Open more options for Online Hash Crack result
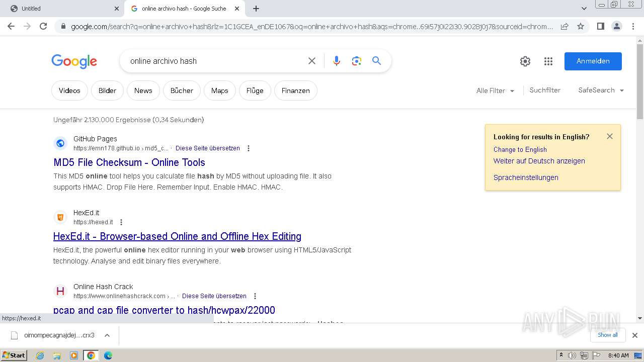The image size is (644, 362). [x=255, y=296]
